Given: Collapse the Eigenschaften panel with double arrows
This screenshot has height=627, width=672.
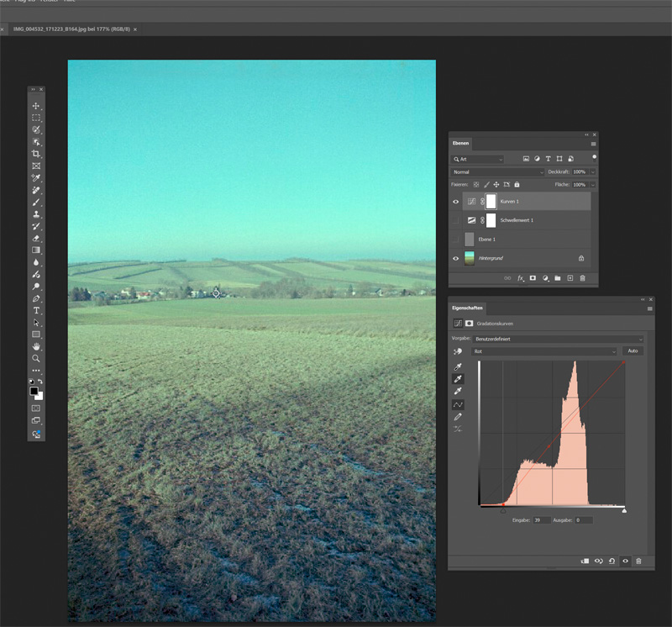Looking at the screenshot, I should (x=643, y=299).
